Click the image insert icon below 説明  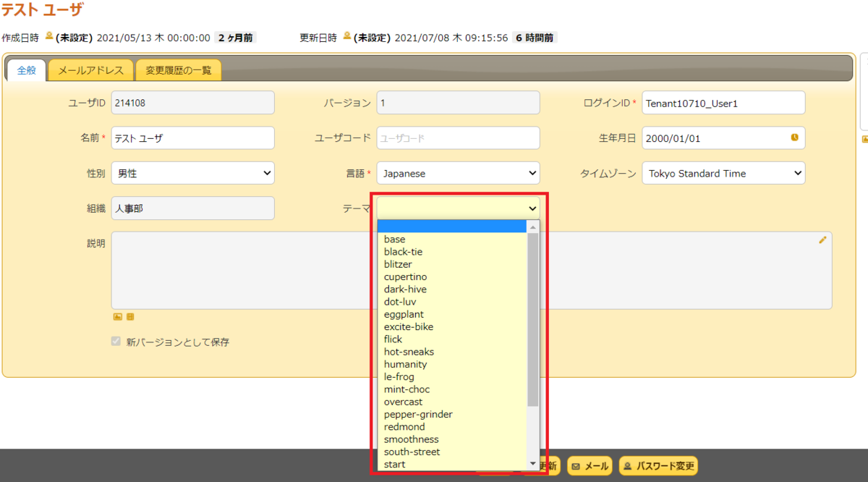pos(117,316)
